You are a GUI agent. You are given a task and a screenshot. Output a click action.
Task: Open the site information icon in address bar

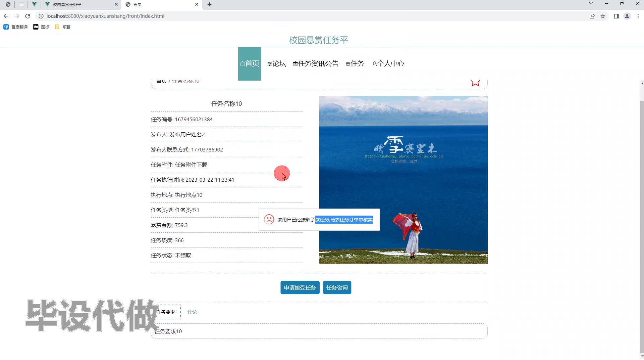(41, 16)
